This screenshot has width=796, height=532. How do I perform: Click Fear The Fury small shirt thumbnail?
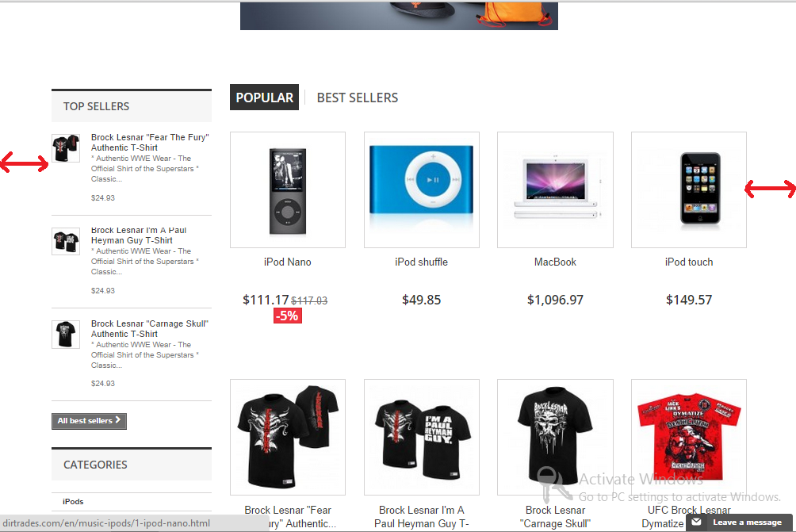tap(66, 148)
